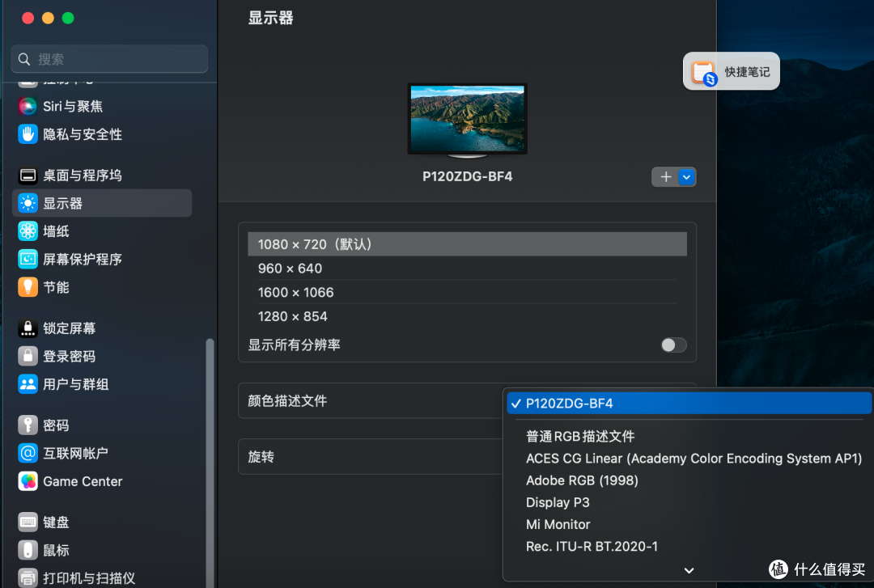This screenshot has height=588, width=874.
Task: Click the green zoom window button
Action: pos(68,18)
